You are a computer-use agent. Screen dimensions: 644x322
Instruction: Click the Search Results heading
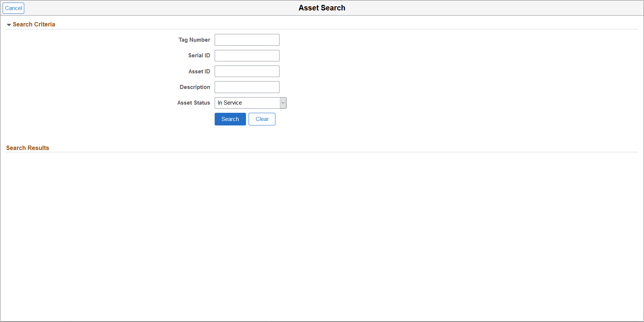pos(28,148)
